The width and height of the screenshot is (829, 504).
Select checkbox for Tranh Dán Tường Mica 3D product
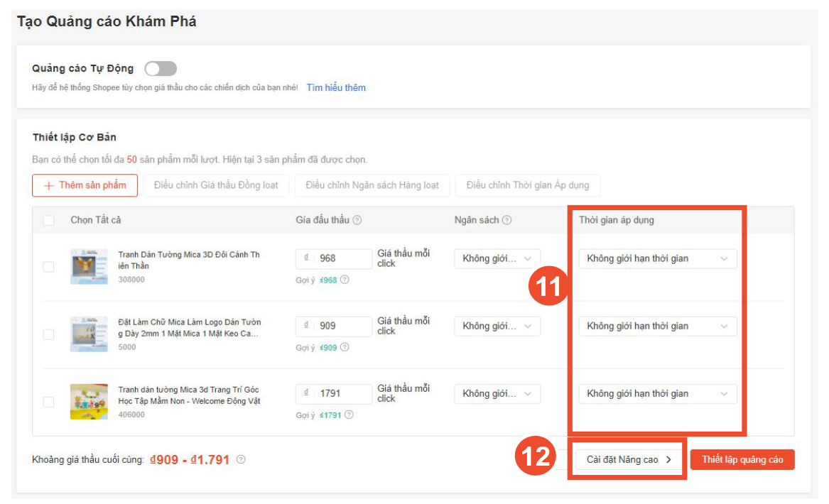pyautogui.click(x=48, y=266)
